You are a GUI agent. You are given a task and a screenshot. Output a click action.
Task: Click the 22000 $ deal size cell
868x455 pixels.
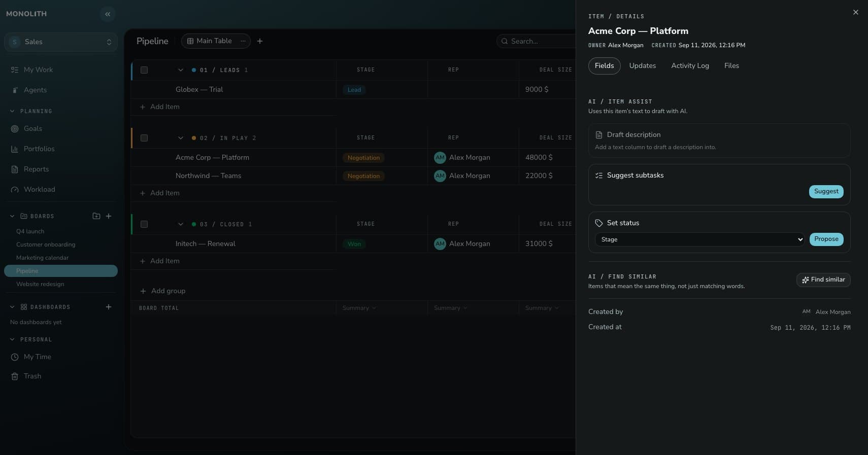point(539,176)
